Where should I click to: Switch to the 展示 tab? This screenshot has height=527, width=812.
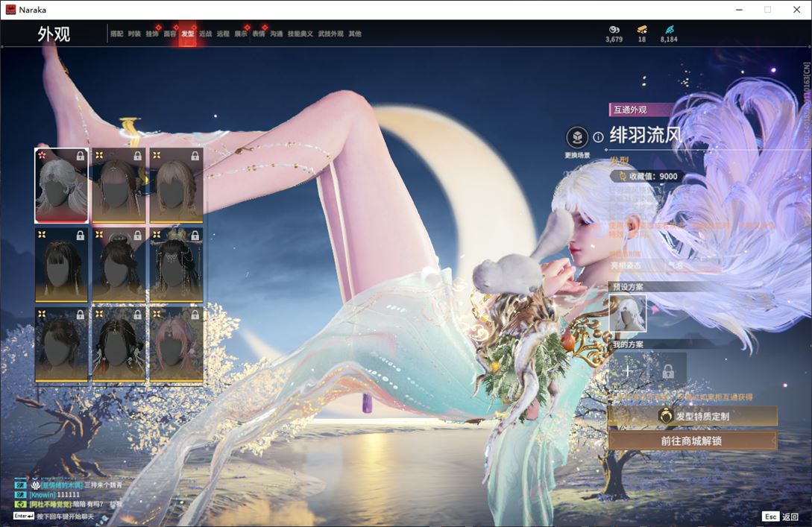coord(241,34)
